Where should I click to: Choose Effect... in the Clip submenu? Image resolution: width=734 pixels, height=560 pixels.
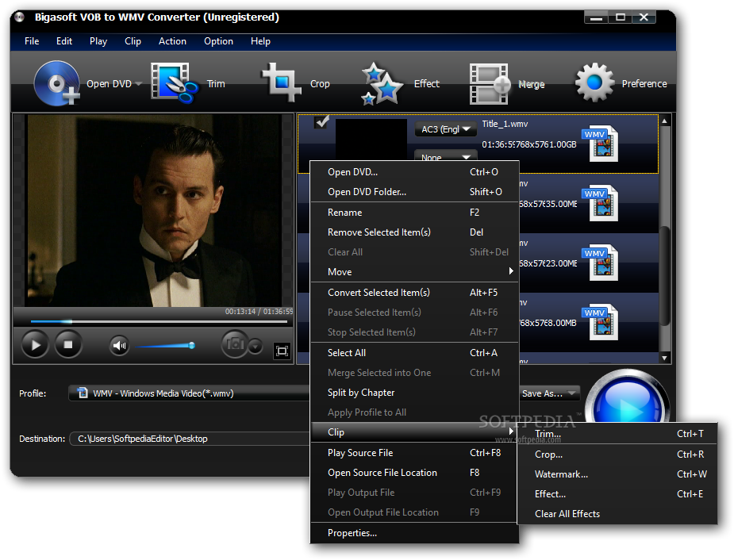pos(617,494)
